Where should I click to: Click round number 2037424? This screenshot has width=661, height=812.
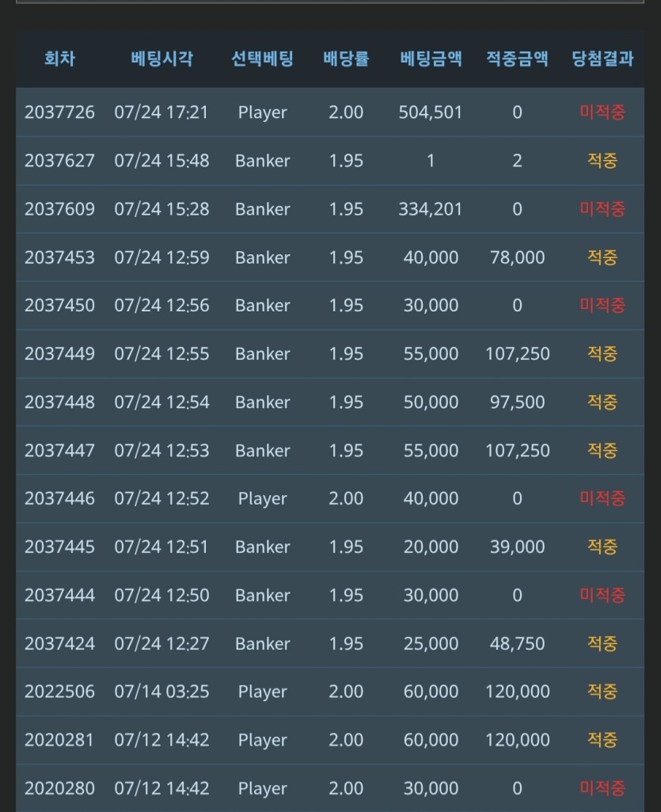coord(59,644)
